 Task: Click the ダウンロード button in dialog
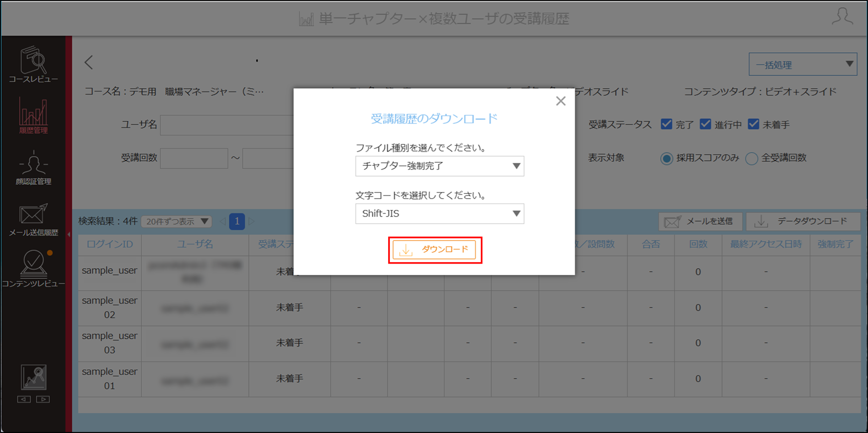tap(434, 250)
